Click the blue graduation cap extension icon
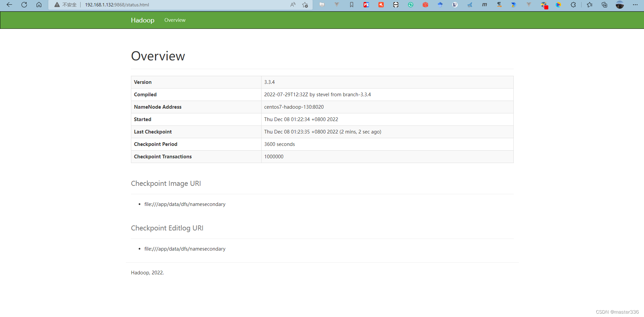The width and height of the screenshot is (644, 317). click(440, 5)
